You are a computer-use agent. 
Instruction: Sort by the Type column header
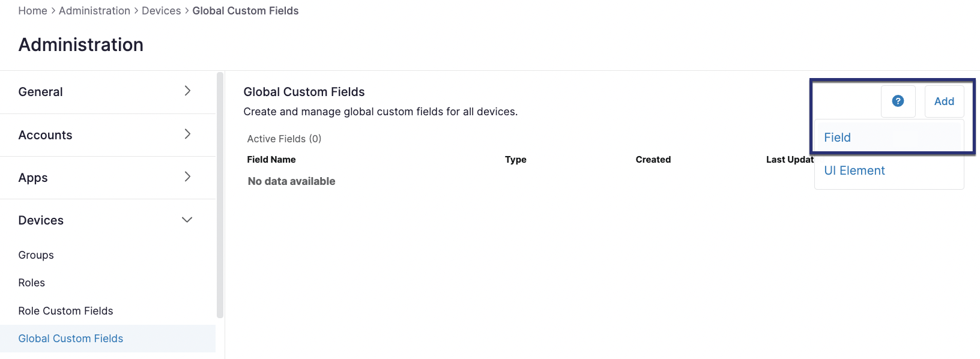coord(516,160)
